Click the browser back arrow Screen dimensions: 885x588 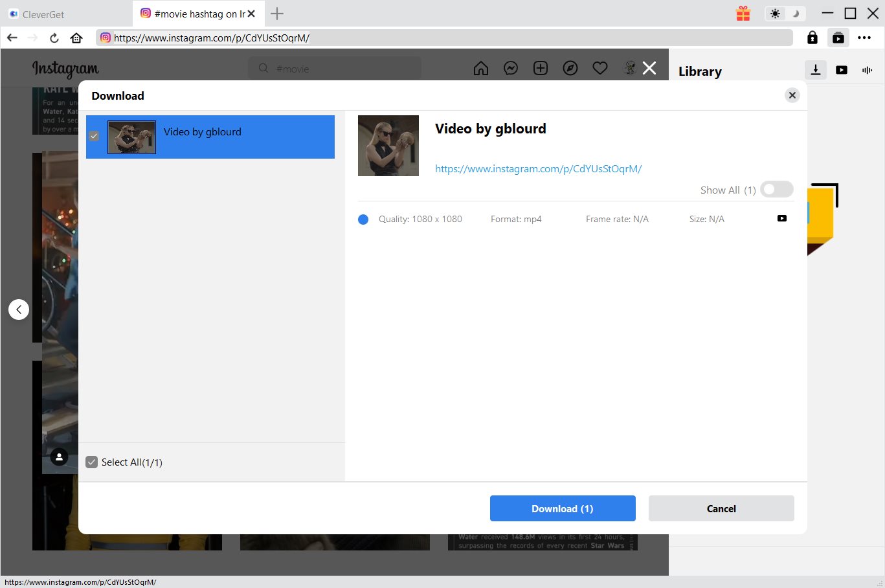tap(12, 38)
